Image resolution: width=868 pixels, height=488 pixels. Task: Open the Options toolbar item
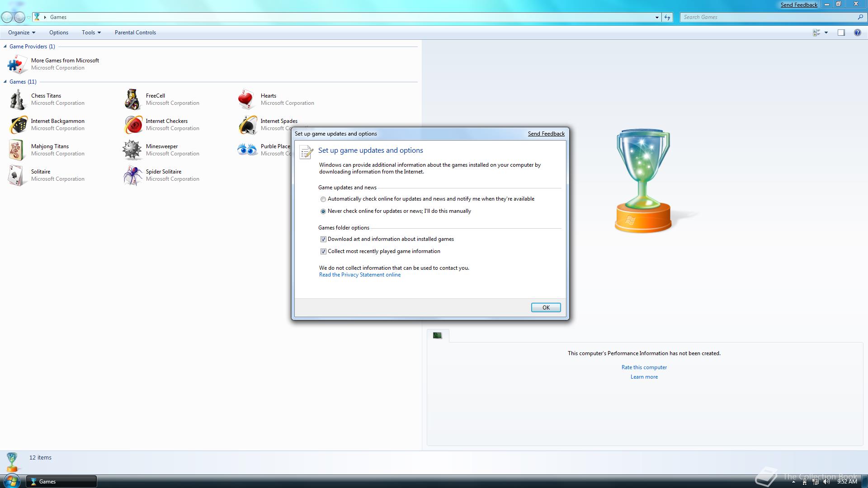pos(59,33)
